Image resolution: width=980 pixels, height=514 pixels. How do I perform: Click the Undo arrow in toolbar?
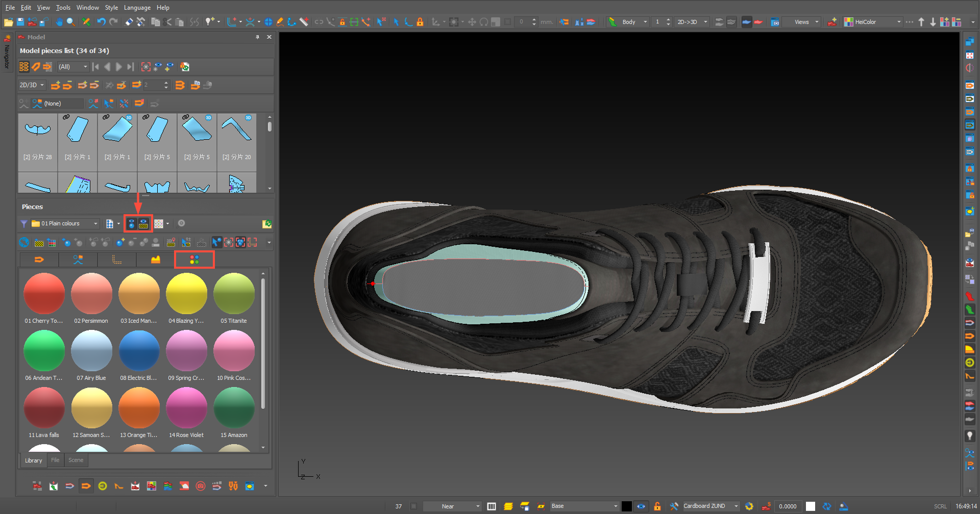(101, 22)
